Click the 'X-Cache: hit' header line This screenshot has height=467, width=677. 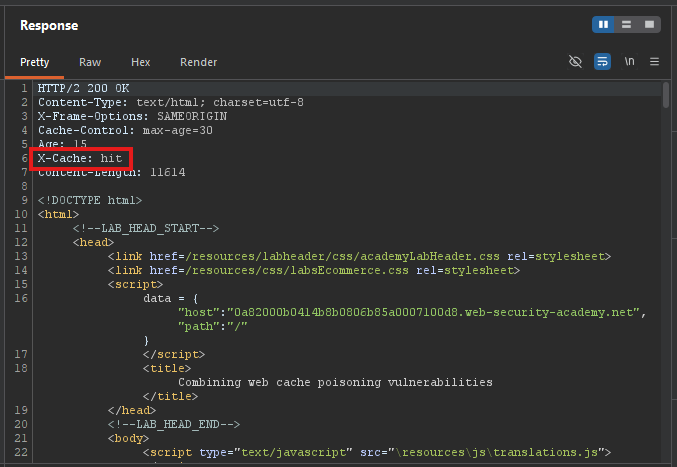(x=80, y=158)
